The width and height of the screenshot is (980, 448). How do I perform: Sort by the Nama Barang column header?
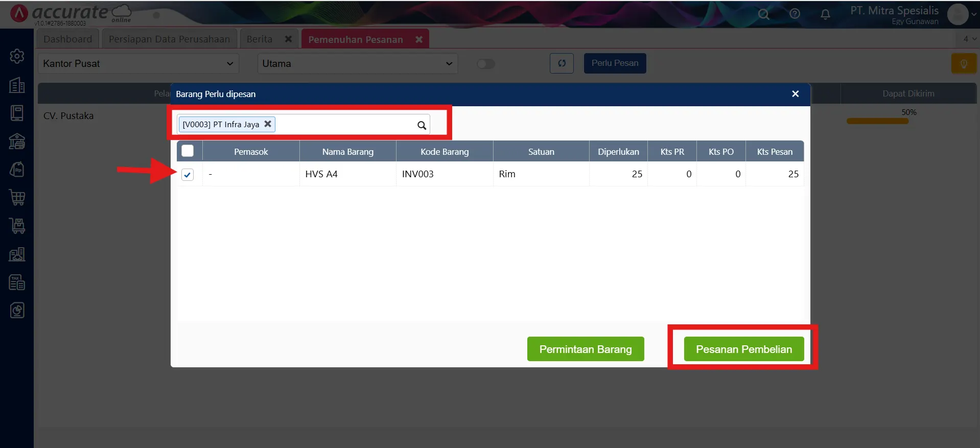coord(348,152)
